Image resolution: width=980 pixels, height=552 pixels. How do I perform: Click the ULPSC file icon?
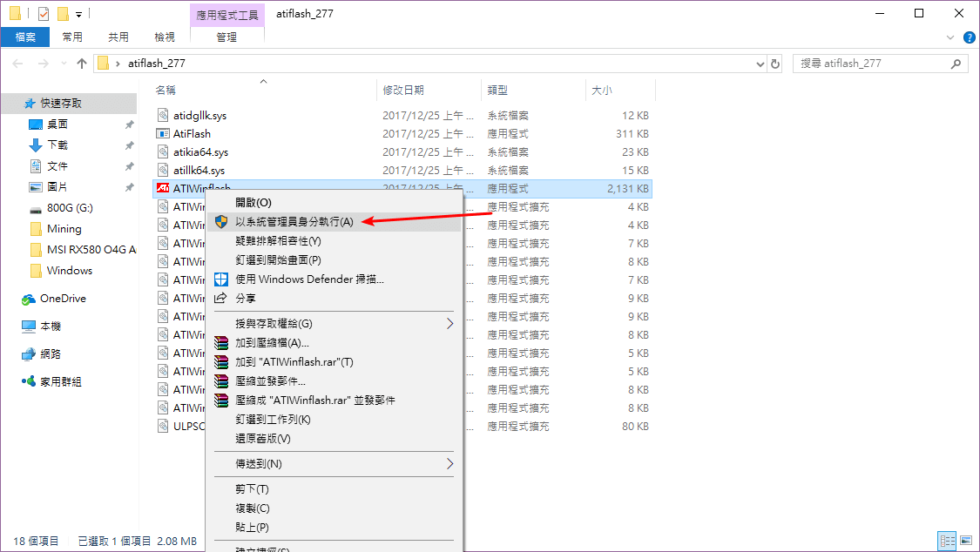pyautogui.click(x=163, y=426)
